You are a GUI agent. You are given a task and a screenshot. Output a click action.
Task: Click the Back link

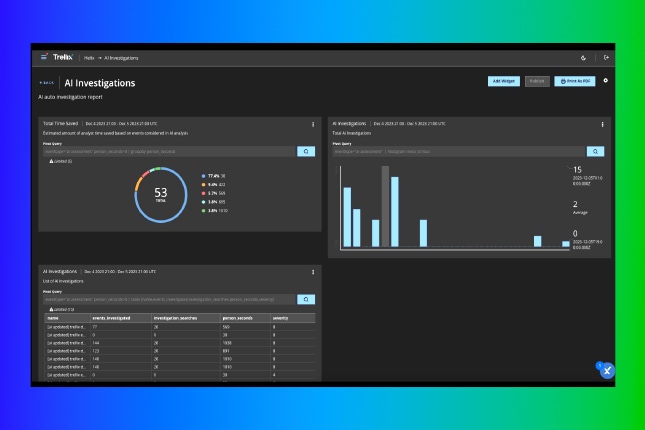tap(47, 83)
